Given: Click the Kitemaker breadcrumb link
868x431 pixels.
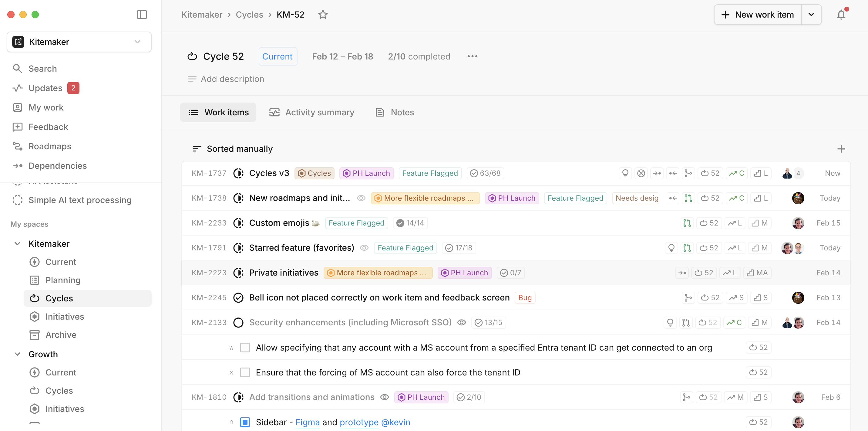Looking at the screenshot, I should 201,15.
